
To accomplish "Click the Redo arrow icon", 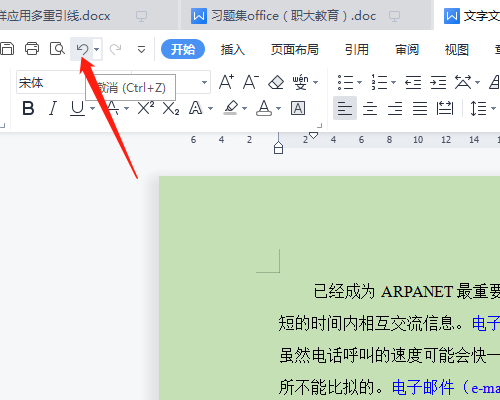I will point(116,49).
